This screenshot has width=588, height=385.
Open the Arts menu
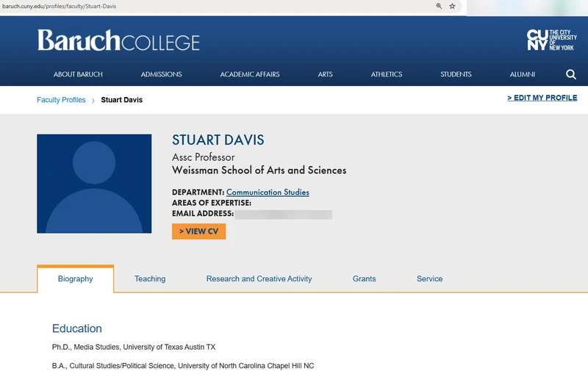point(325,74)
